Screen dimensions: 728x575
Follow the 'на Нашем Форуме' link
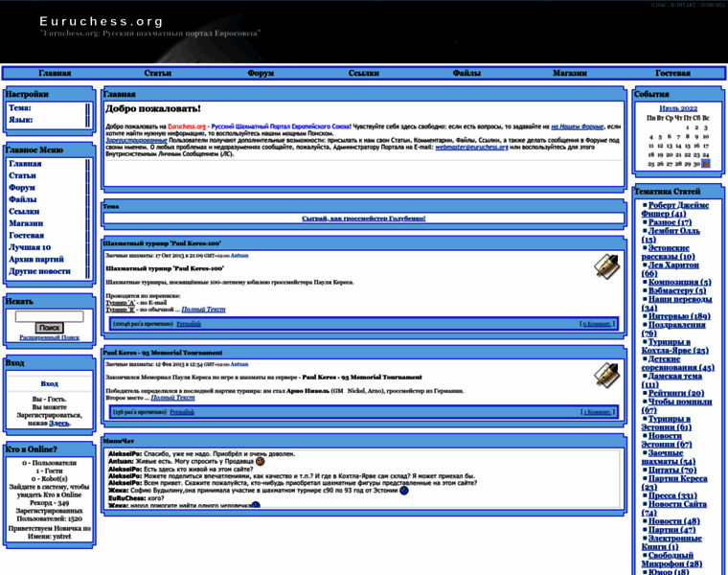[x=577, y=126]
